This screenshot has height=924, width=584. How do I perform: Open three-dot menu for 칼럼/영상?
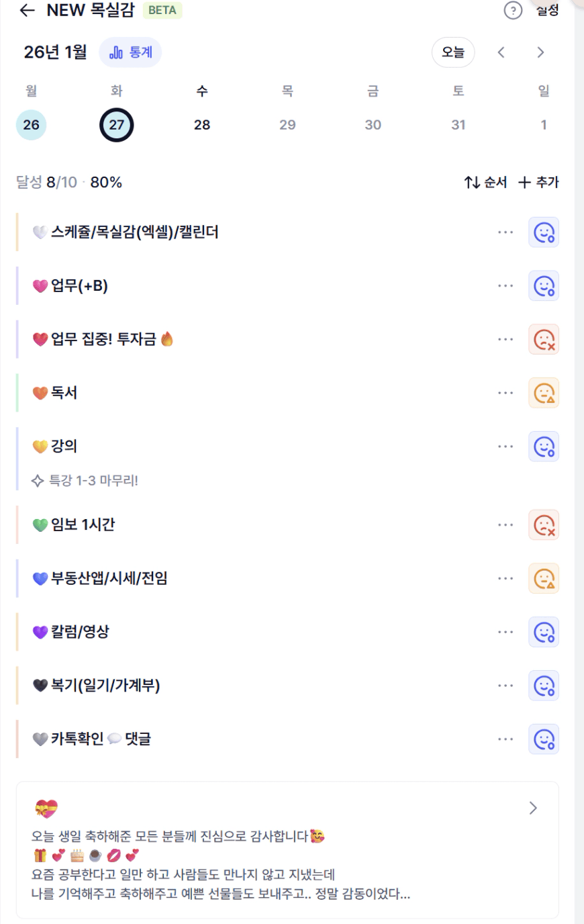point(505,632)
